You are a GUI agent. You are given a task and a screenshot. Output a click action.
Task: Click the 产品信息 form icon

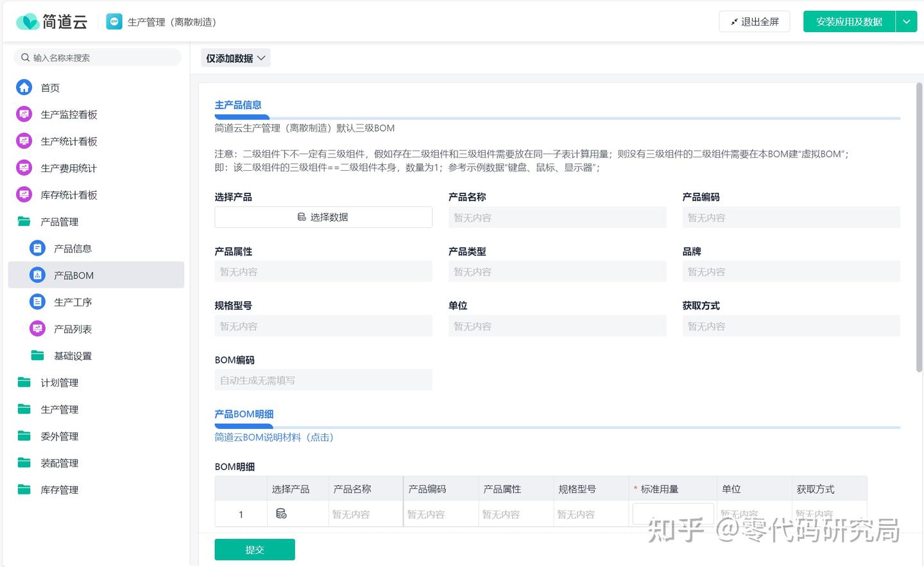pyautogui.click(x=38, y=249)
